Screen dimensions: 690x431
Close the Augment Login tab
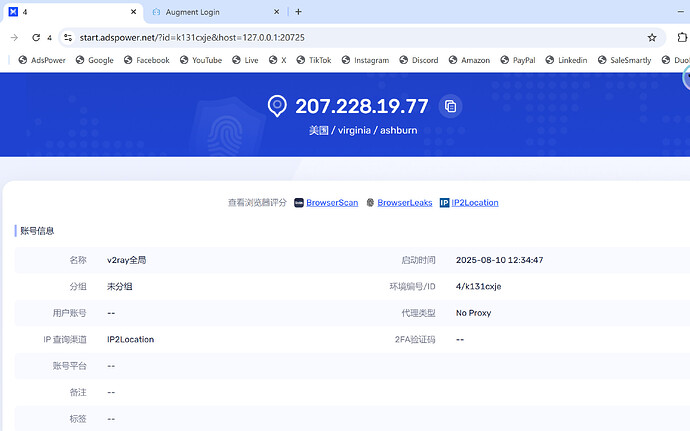(x=276, y=12)
